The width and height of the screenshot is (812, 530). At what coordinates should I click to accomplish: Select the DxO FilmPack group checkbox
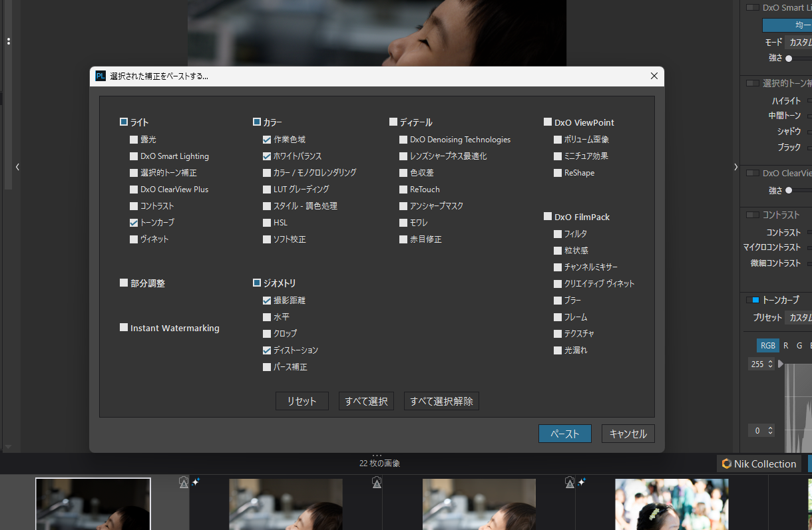tap(548, 217)
